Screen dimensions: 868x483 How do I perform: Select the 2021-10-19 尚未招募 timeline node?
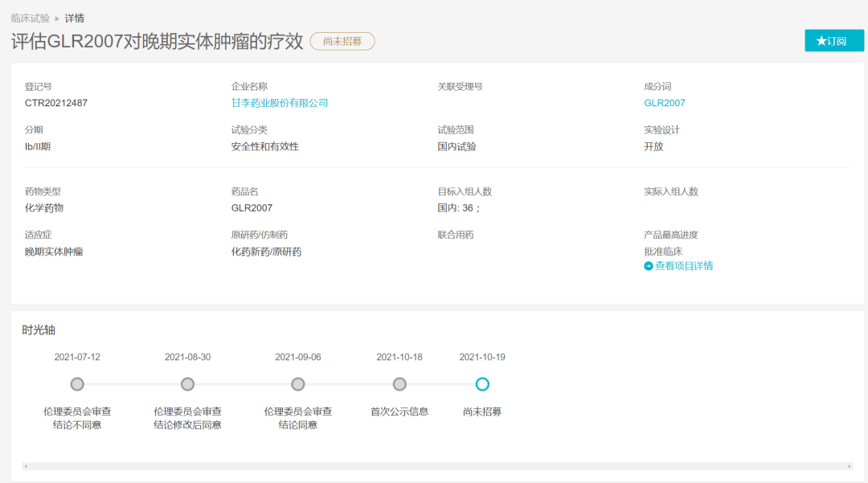tap(482, 384)
